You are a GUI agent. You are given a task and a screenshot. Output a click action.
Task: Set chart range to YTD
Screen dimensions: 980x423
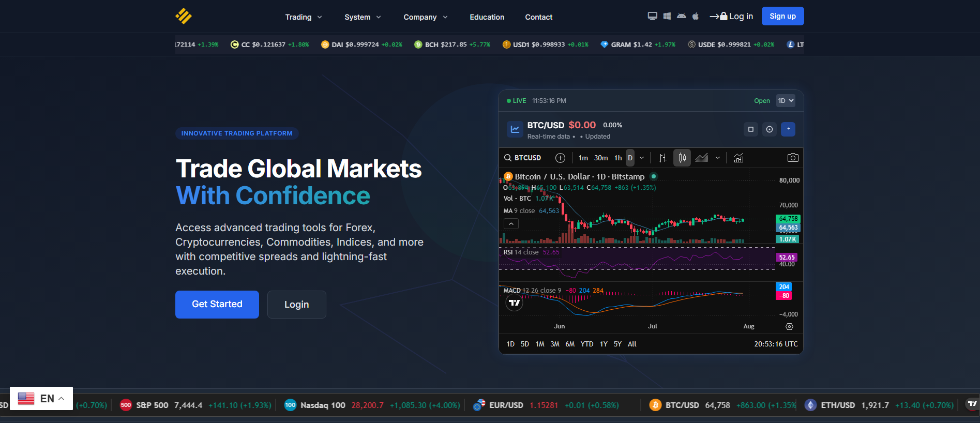pyautogui.click(x=587, y=344)
